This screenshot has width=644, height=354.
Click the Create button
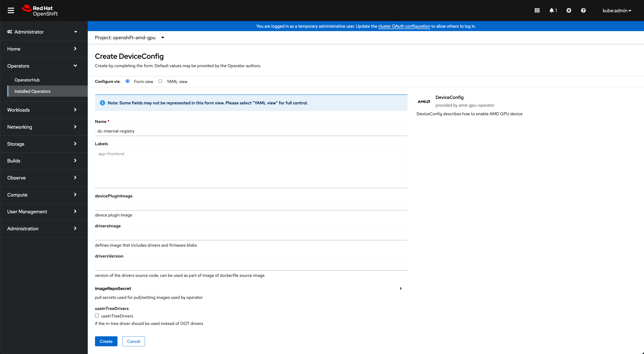pos(106,341)
